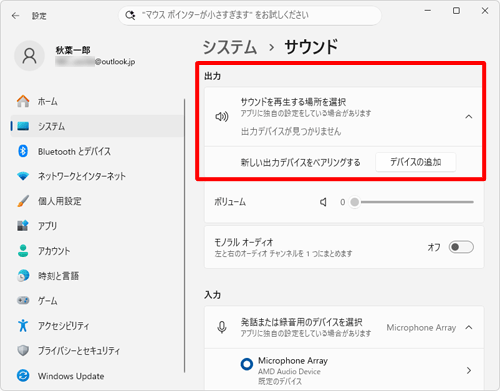Open アカウント settings page
This screenshot has width=500, height=391.
97,251
